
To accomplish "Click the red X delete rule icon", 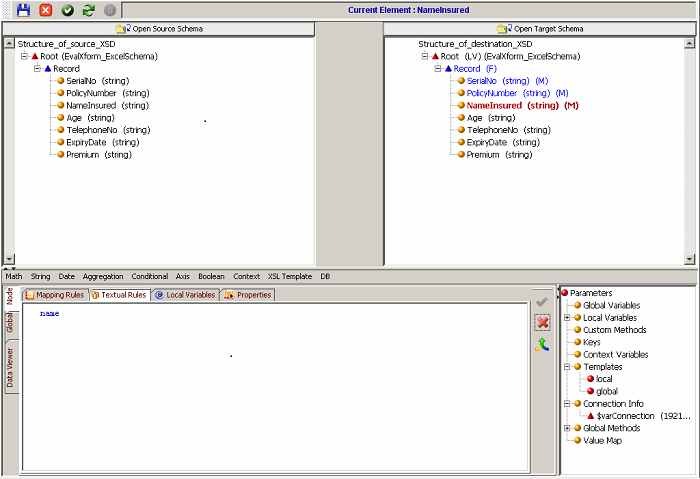I will (x=542, y=322).
